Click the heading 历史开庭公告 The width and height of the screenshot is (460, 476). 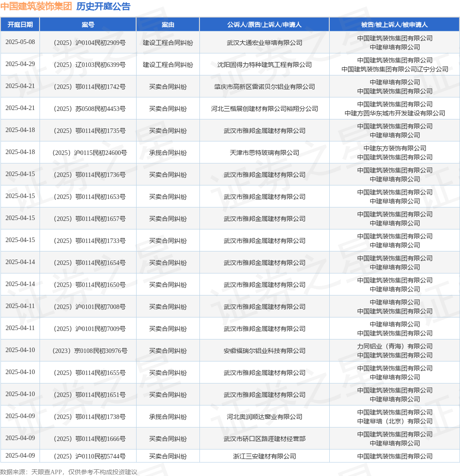[x=103, y=6]
